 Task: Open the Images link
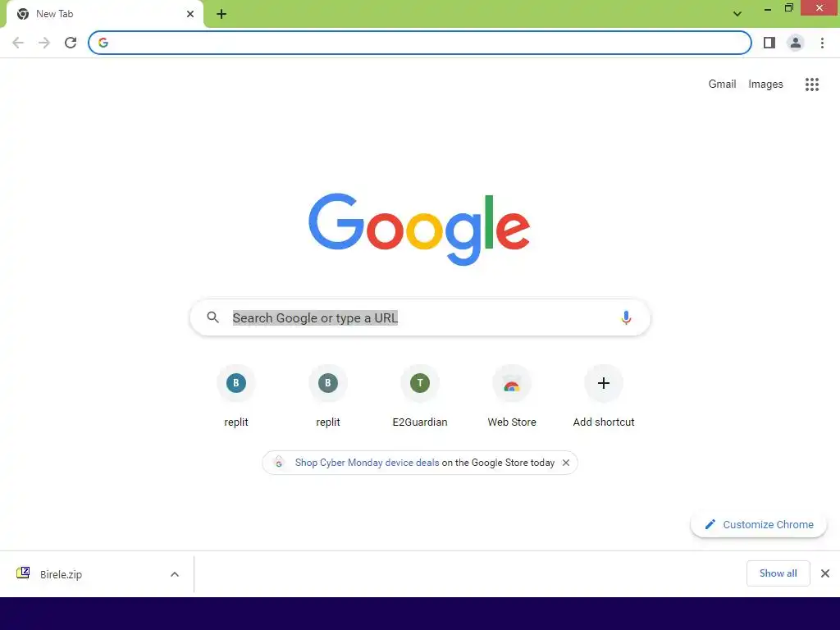tap(765, 84)
